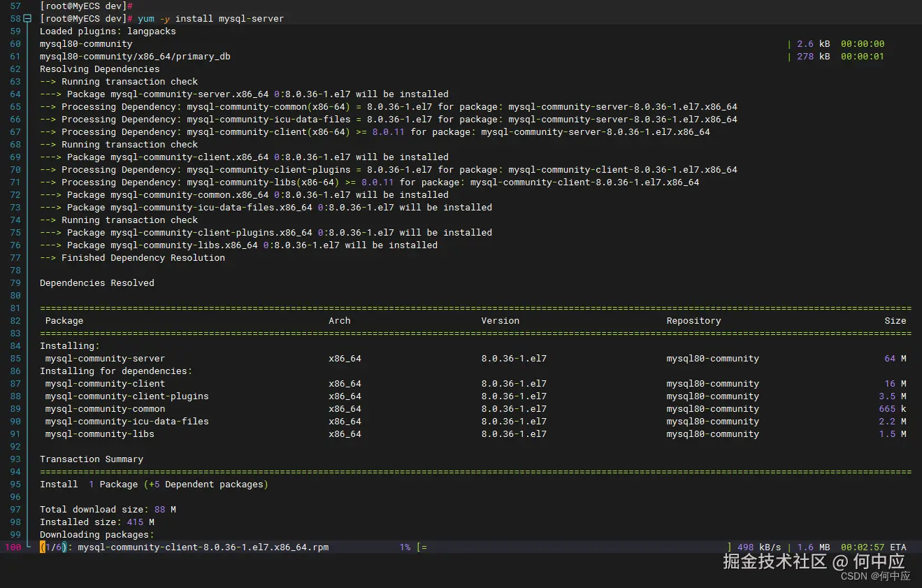Click line number 100 in the gutter

(x=13, y=547)
